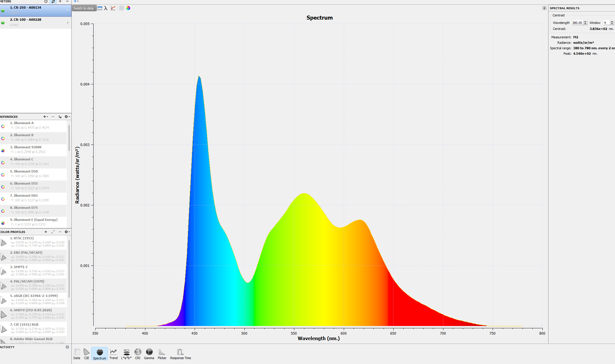Click the lambda wavelength toolbar icon

(x=106, y=8)
